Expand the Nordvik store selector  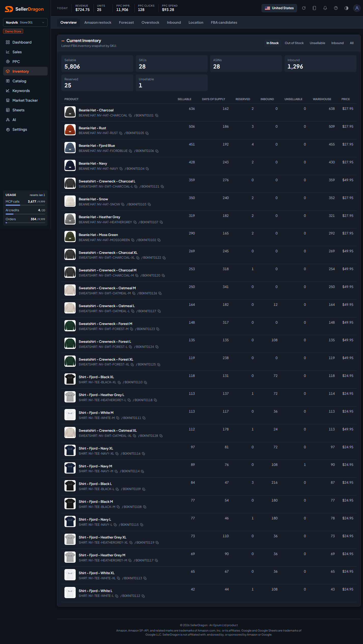click(x=25, y=22)
